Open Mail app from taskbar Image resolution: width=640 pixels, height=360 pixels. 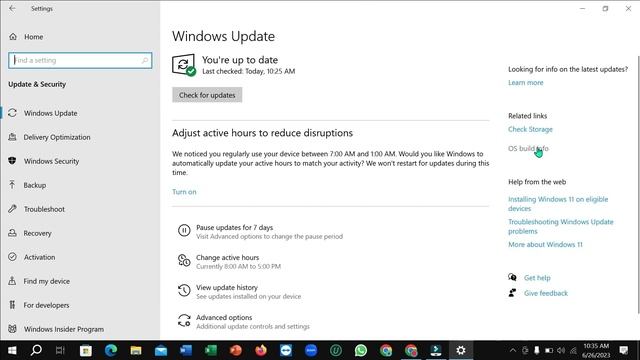tap(161, 350)
